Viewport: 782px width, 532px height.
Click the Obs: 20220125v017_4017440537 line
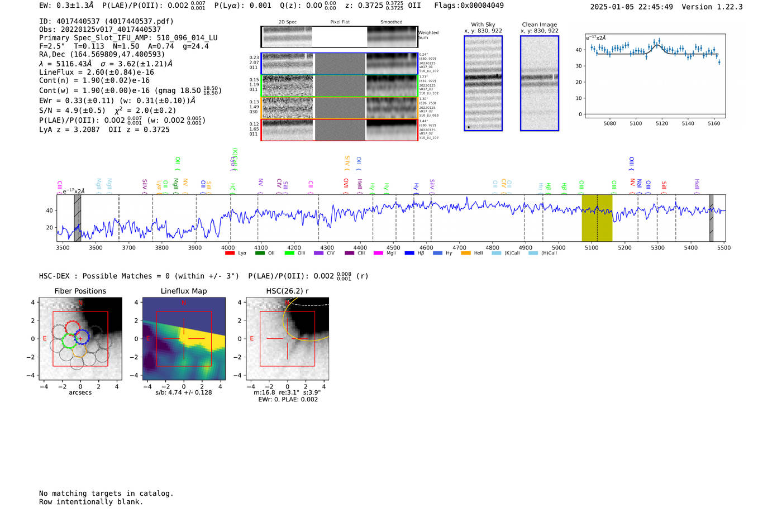[100, 30]
